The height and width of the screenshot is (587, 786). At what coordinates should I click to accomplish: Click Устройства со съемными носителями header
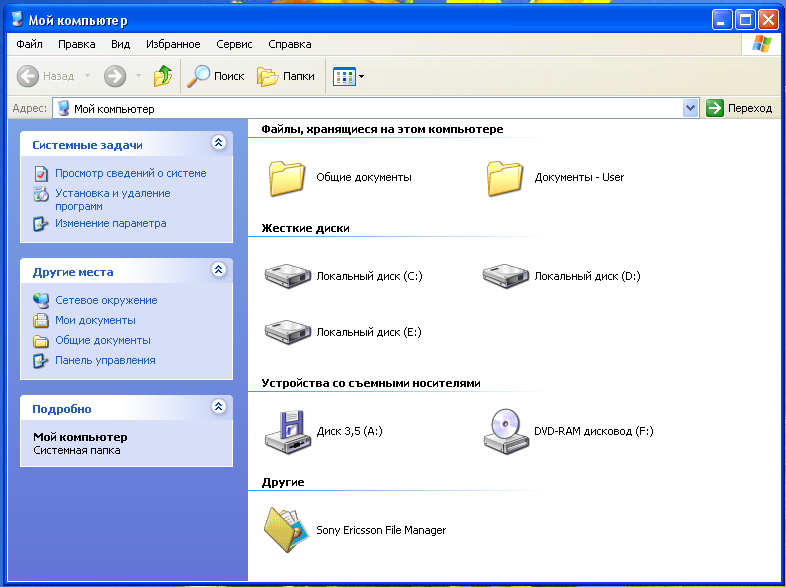[x=371, y=383]
